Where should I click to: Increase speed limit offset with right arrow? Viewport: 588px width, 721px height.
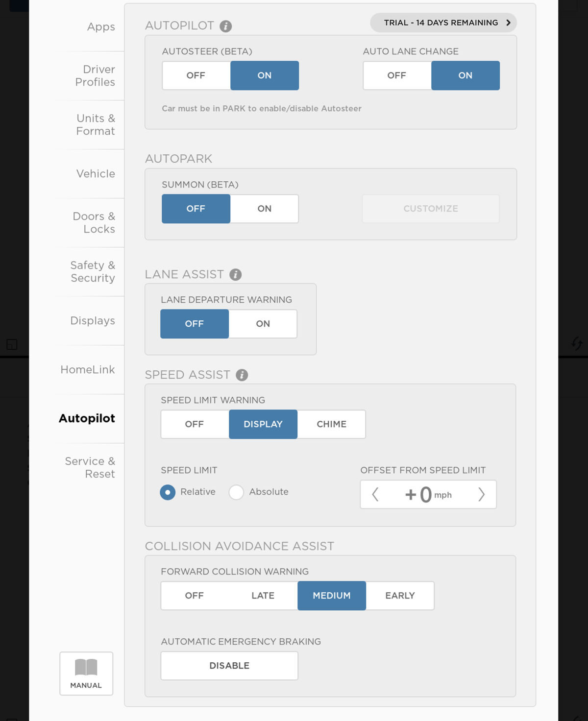click(x=481, y=494)
